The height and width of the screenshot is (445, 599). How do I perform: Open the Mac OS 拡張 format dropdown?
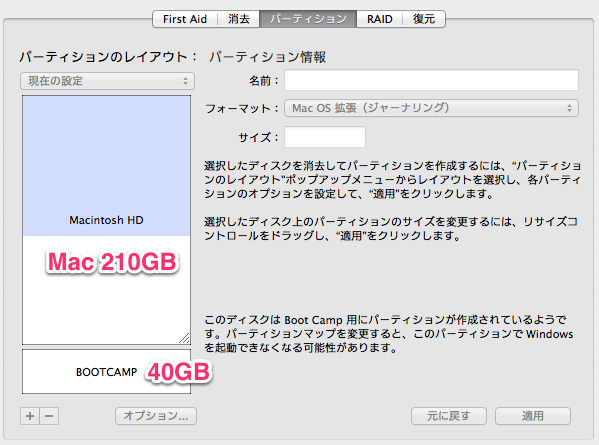(431, 108)
